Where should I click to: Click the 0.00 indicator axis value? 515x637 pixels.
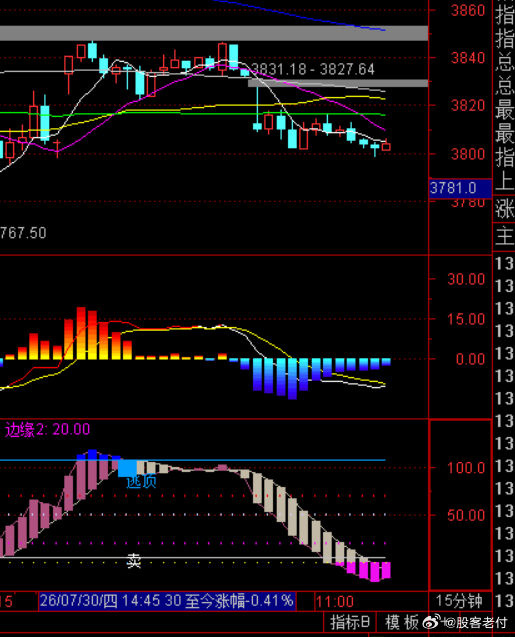(470, 359)
